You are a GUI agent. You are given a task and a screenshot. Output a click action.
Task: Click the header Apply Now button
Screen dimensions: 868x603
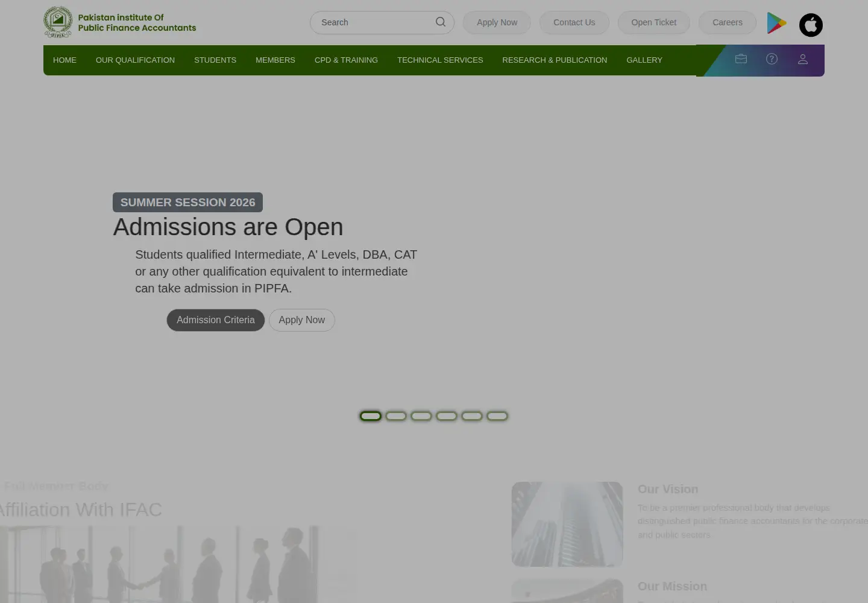tap(497, 22)
